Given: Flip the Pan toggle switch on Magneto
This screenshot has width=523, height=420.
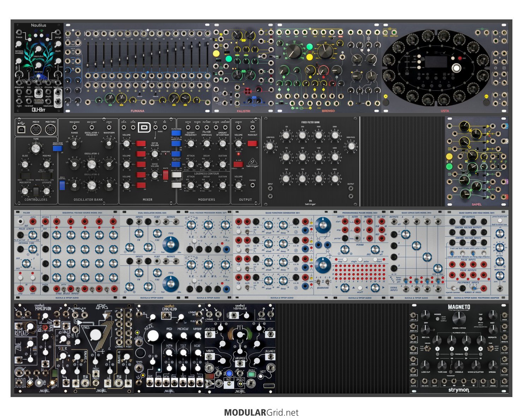Looking at the screenshot, I should (x=491, y=349).
